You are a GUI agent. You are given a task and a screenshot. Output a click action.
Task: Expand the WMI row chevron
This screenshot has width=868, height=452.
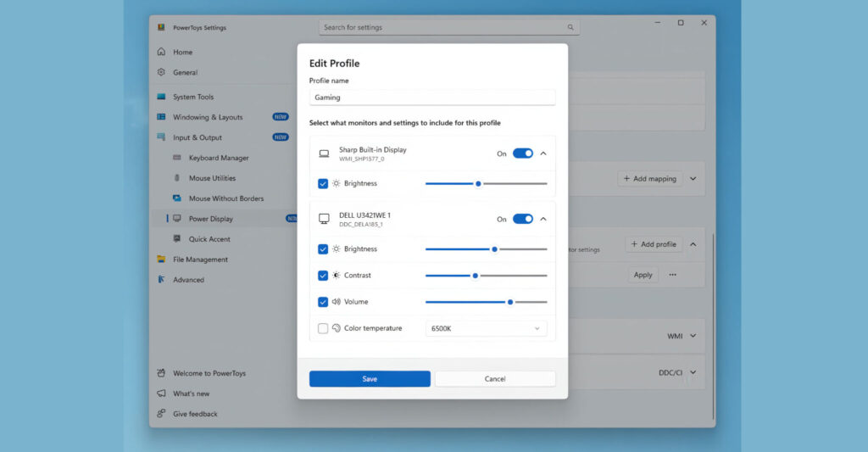pos(693,336)
